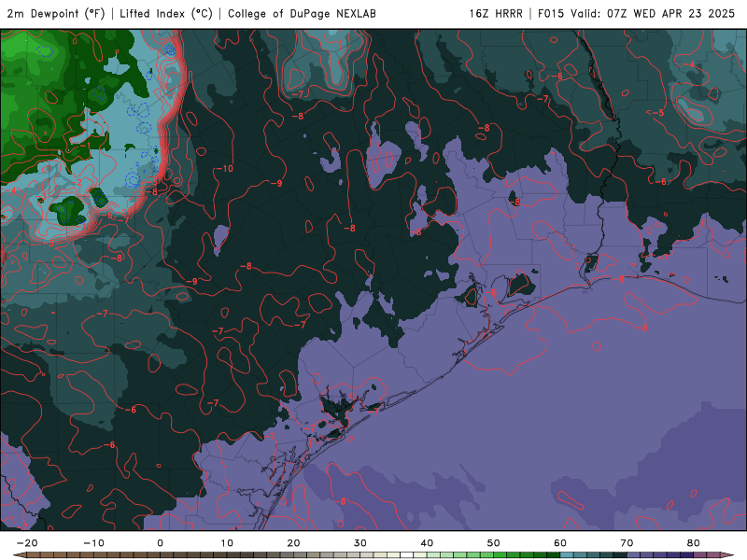This screenshot has width=747, height=560.
Task: Click the red '-10' lifted index contour label
Action: (224, 169)
